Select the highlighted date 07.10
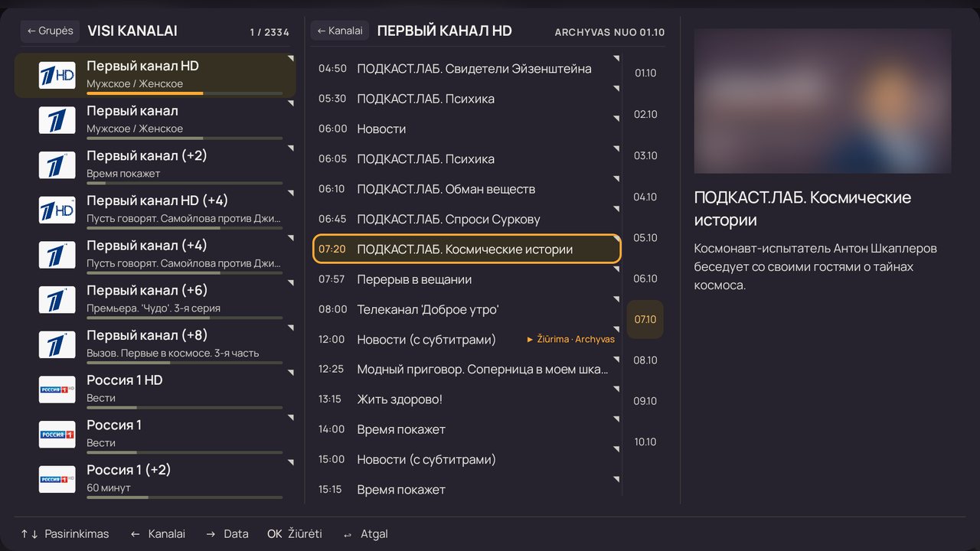 click(x=645, y=319)
